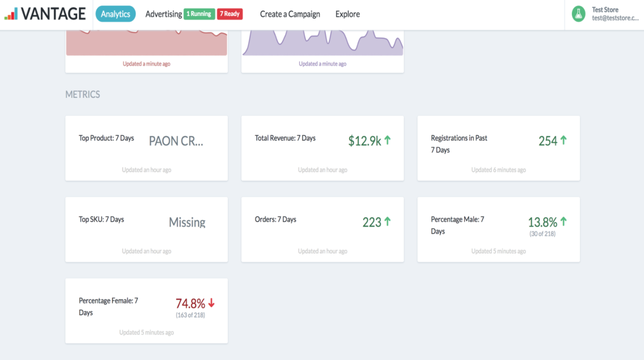The height and width of the screenshot is (360, 644).
Task: Select the Top Product: 7 Days card
Action: pos(146,148)
